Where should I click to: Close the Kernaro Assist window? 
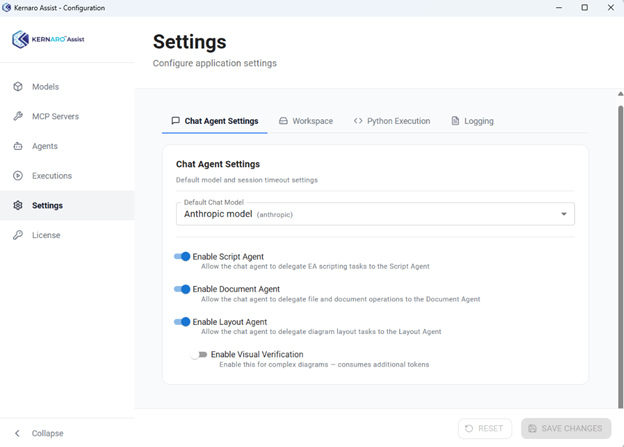click(610, 8)
